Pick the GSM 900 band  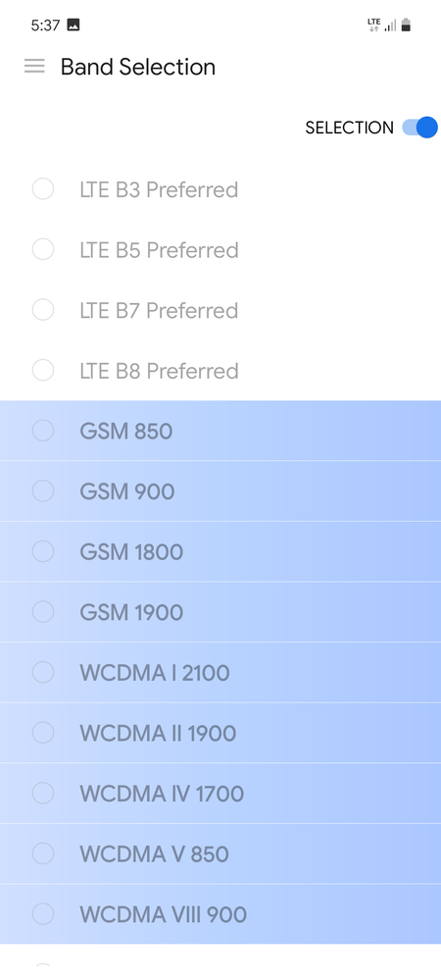tap(220, 491)
